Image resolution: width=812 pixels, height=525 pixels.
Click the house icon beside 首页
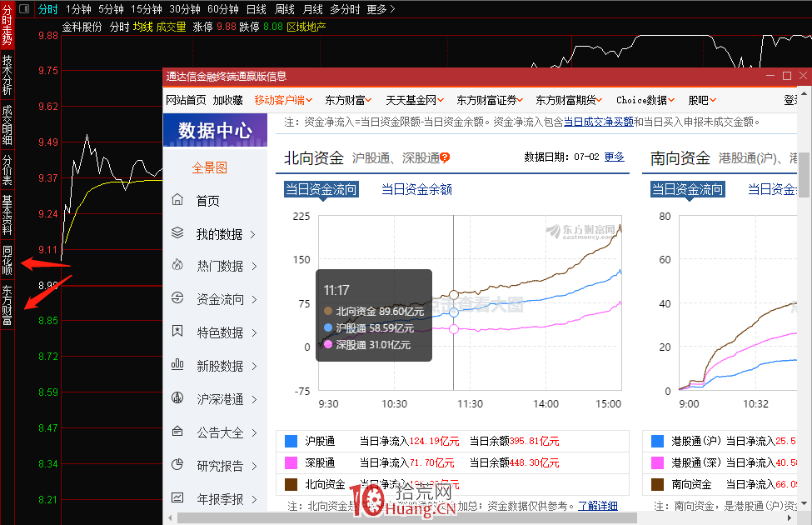coord(177,199)
